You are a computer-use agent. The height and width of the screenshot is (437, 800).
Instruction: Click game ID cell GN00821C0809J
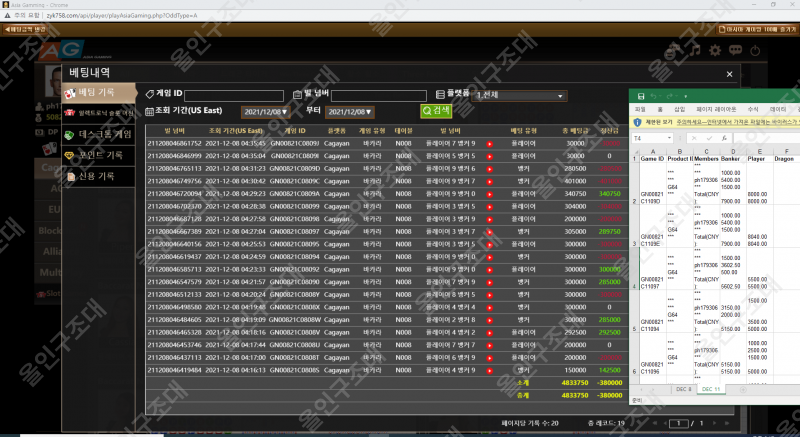[x=295, y=144]
